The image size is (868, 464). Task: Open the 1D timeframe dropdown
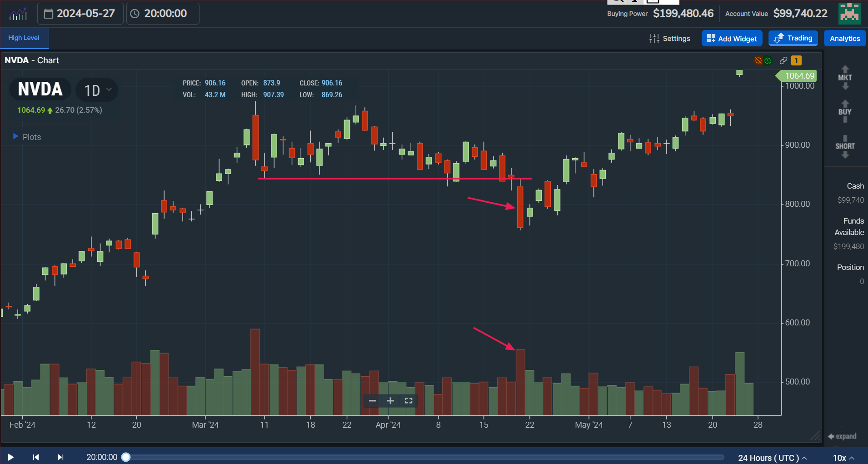click(96, 90)
